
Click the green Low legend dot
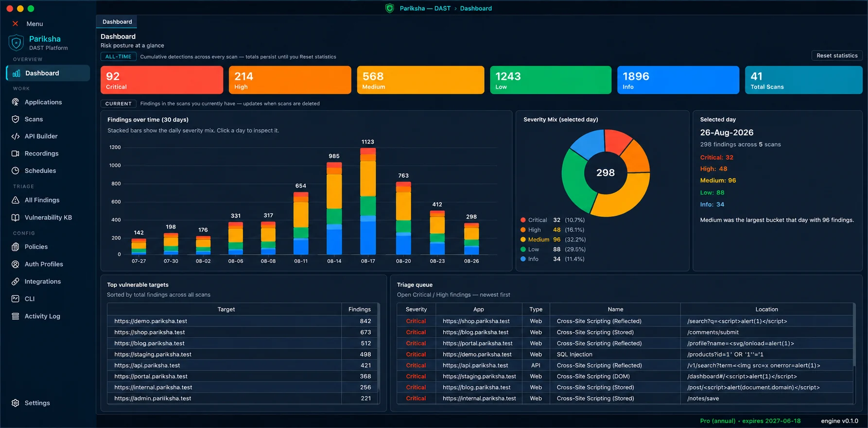523,249
